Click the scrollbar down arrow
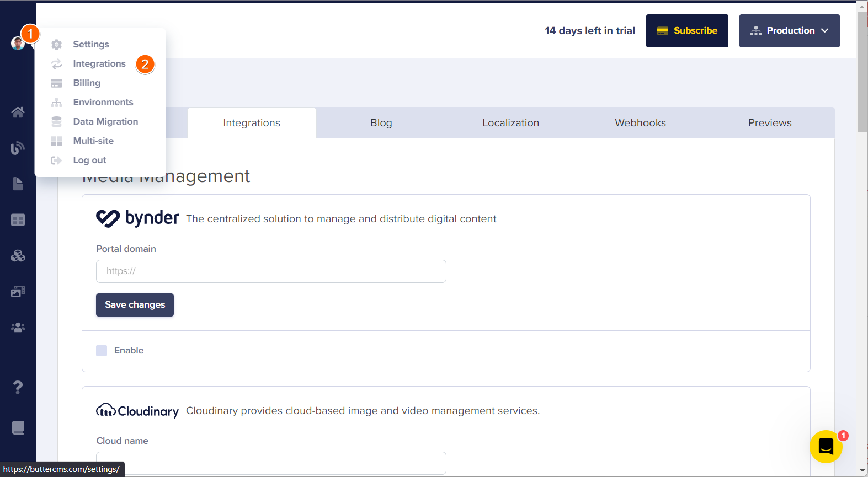This screenshot has width=868, height=477. pos(862,471)
